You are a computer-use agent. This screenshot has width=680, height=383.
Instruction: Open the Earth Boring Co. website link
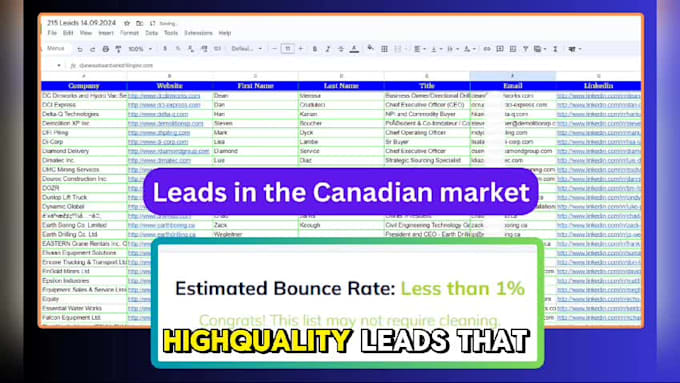(x=162, y=225)
